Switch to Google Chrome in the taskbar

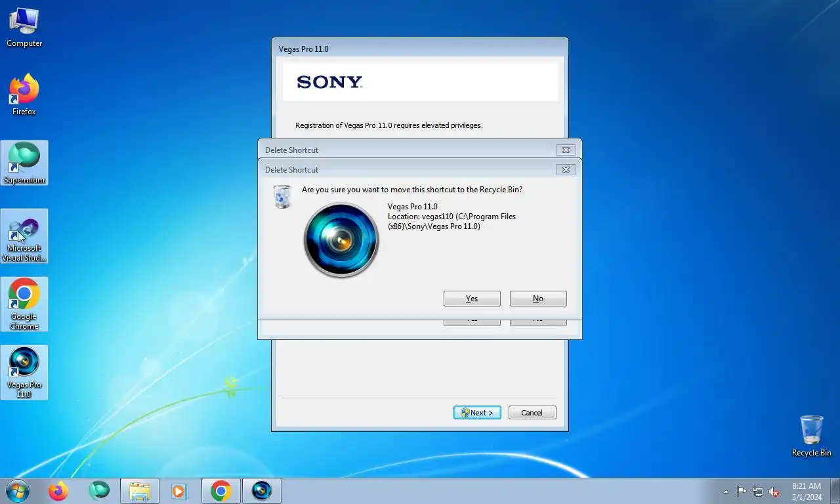pyautogui.click(x=221, y=491)
